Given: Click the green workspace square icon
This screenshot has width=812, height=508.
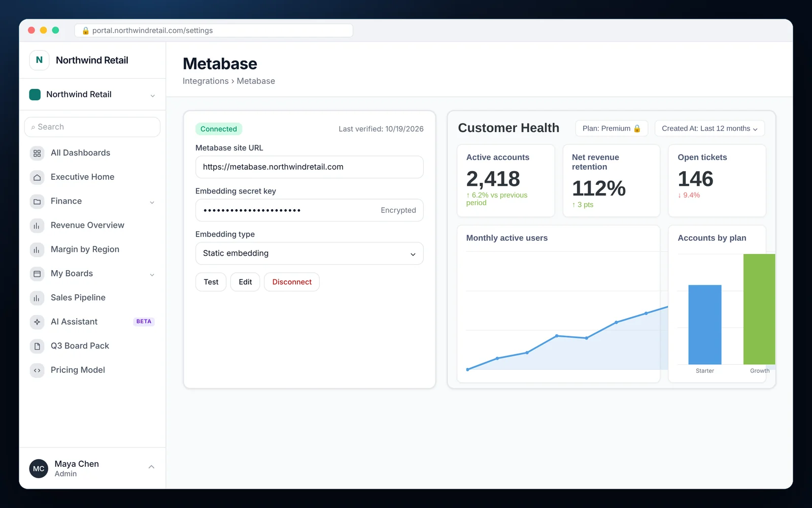Looking at the screenshot, I should pyautogui.click(x=35, y=94).
